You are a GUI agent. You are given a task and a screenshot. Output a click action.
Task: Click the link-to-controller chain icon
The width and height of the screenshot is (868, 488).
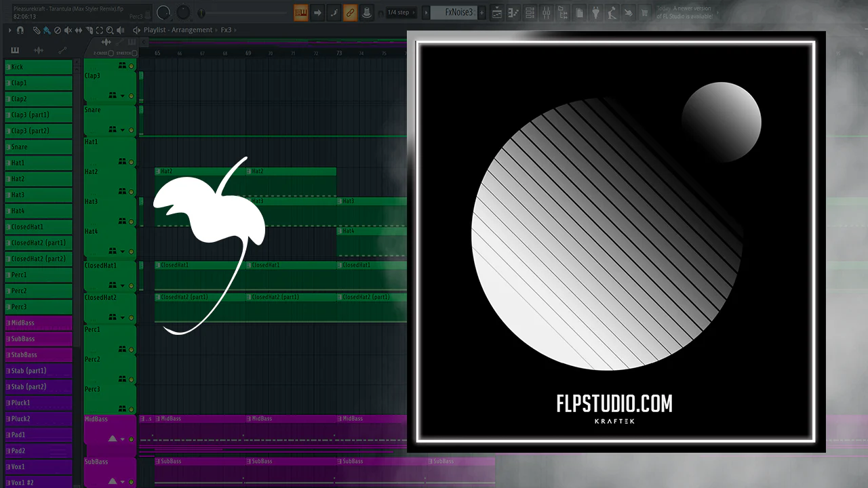350,12
